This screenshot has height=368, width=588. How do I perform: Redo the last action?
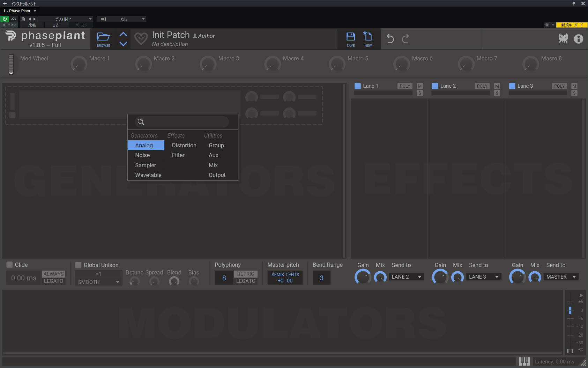(x=405, y=39)
